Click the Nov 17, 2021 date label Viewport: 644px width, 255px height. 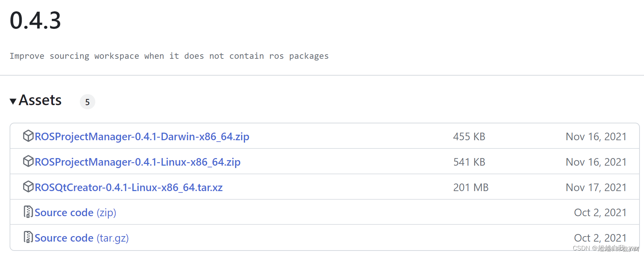(x=596, y=187)
